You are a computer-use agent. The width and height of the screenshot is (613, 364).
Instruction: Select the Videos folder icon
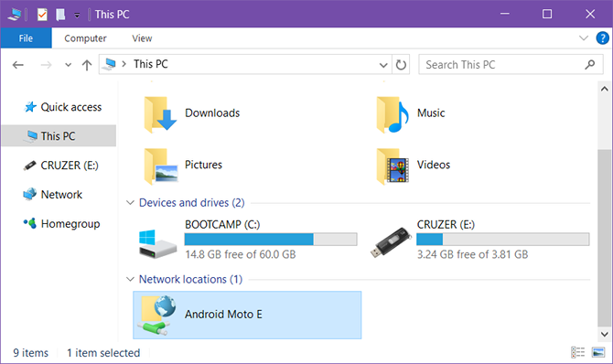click(393, 166)
